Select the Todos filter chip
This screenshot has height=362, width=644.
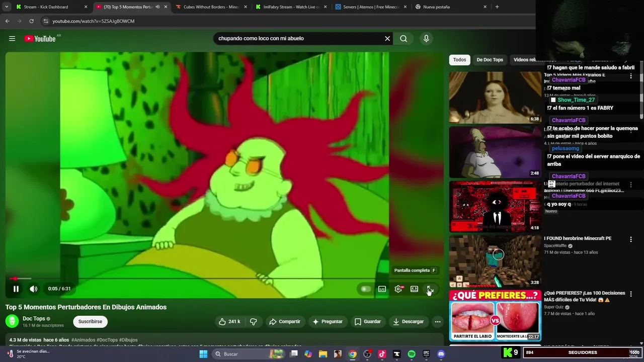459,59
